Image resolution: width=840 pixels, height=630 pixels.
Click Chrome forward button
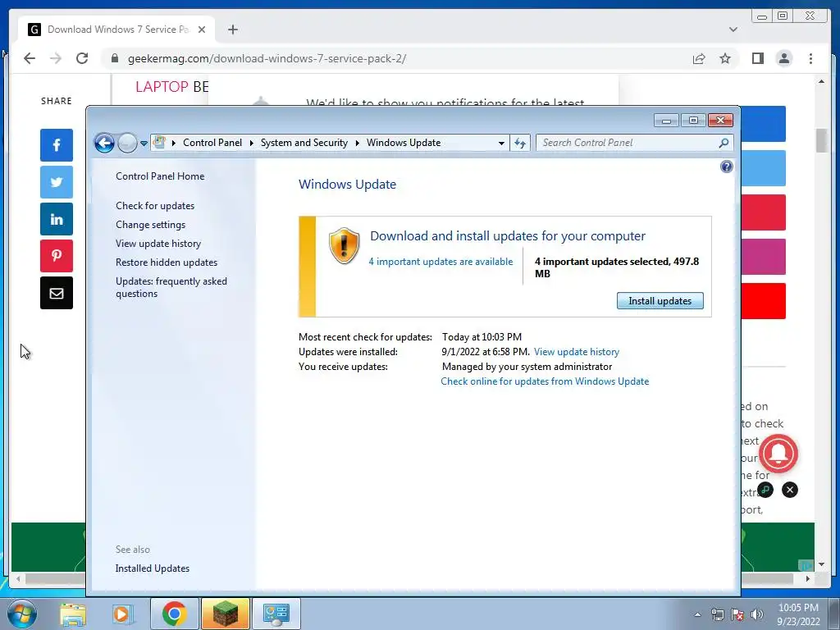pyautogui.click(x=56, y=58)
